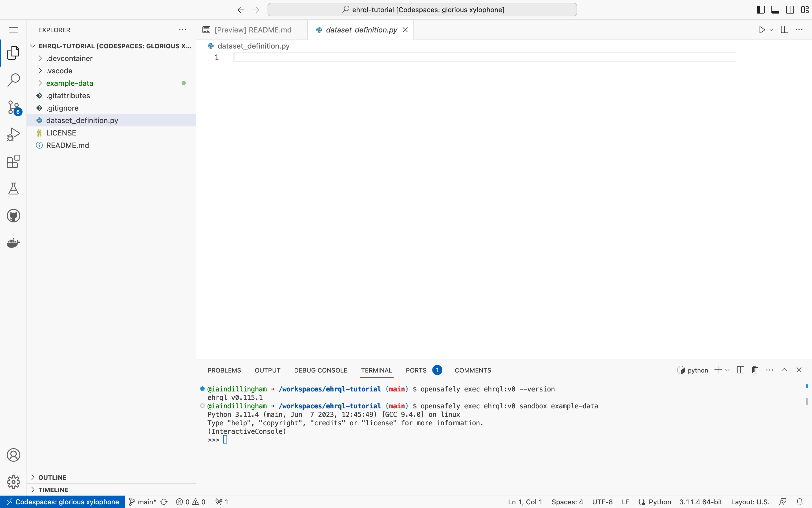Switch to the OUTPUT panel tab

tap(267, 370)
